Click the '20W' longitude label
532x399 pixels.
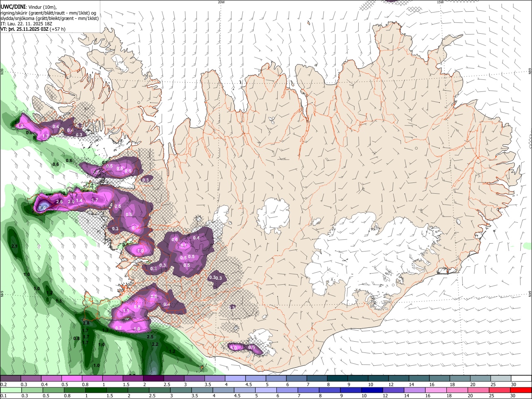coord(221,2)
